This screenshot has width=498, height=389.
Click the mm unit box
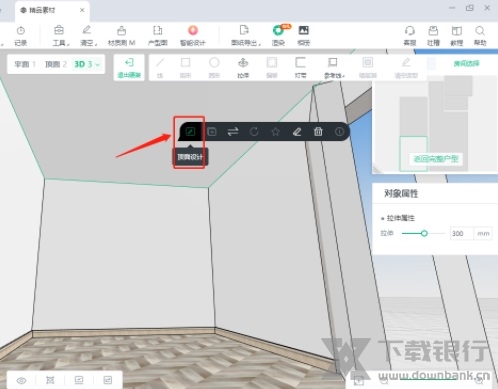483,233
